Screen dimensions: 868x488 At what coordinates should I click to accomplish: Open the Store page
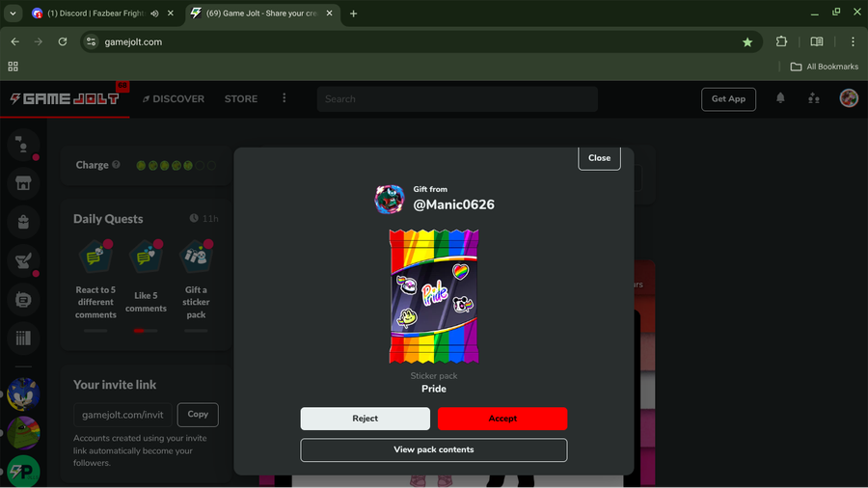click(x=241, y=99)
